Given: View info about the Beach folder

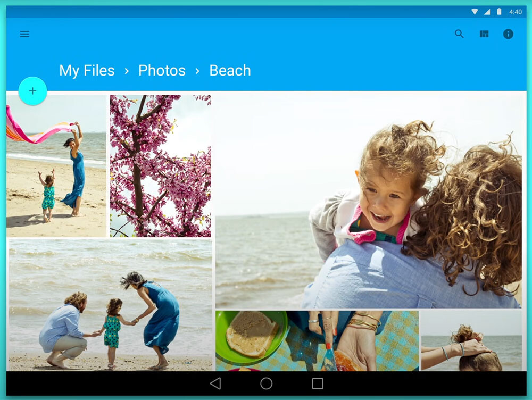Looking at the screenshot, I should click(508, 34).
